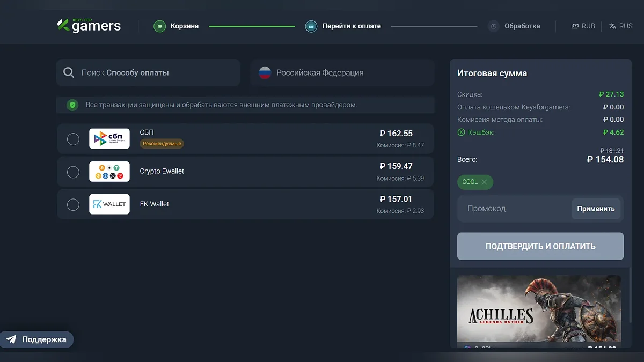The height and width of the screenshot is (362, 644).
Task: Click the magnifier search icon
Action: tap(69, 72)
